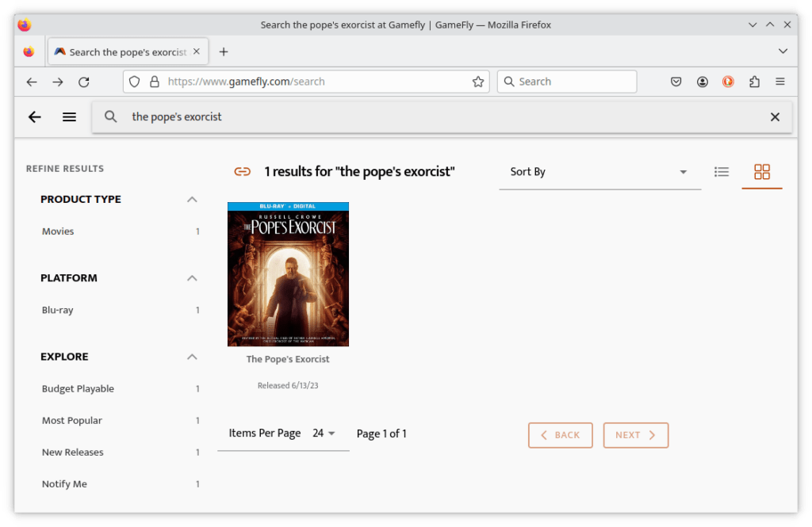This screenshot has width=812, height=527.
Task: Click the Next pagination button
Action: pyautogui.click(x=636, y=435)
